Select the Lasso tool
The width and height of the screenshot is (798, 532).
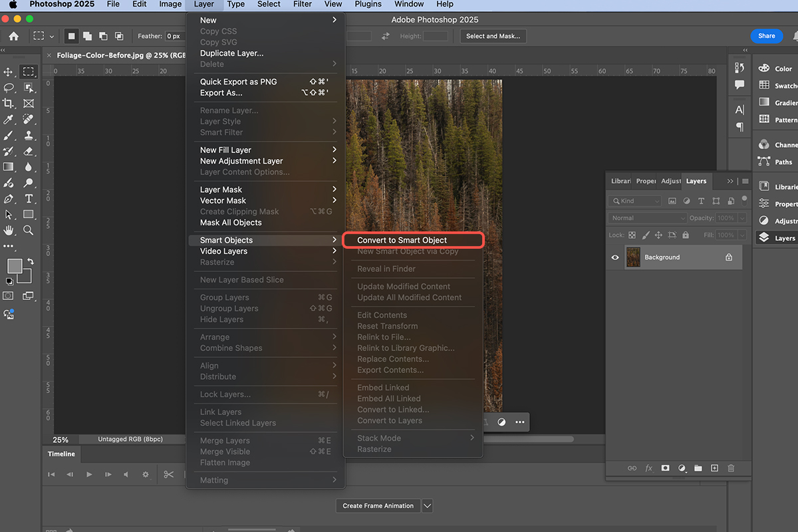click(x=9, y=88)
